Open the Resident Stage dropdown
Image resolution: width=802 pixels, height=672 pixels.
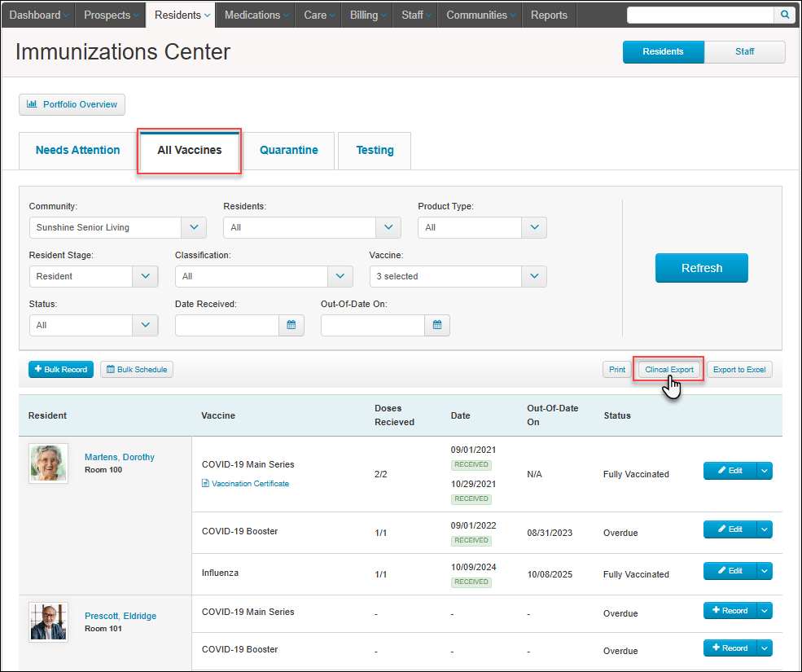click(145, 276)
